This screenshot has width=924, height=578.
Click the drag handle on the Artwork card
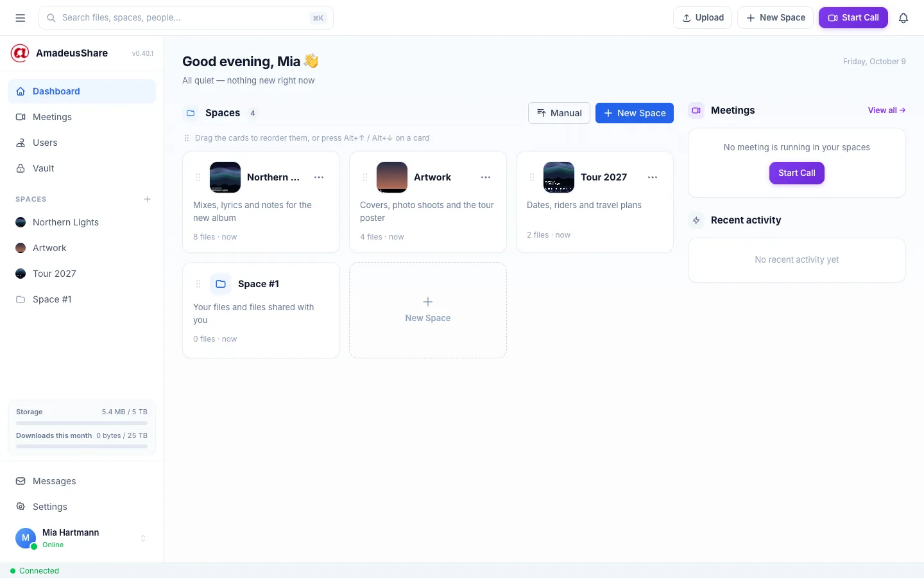tap(365, 177)
